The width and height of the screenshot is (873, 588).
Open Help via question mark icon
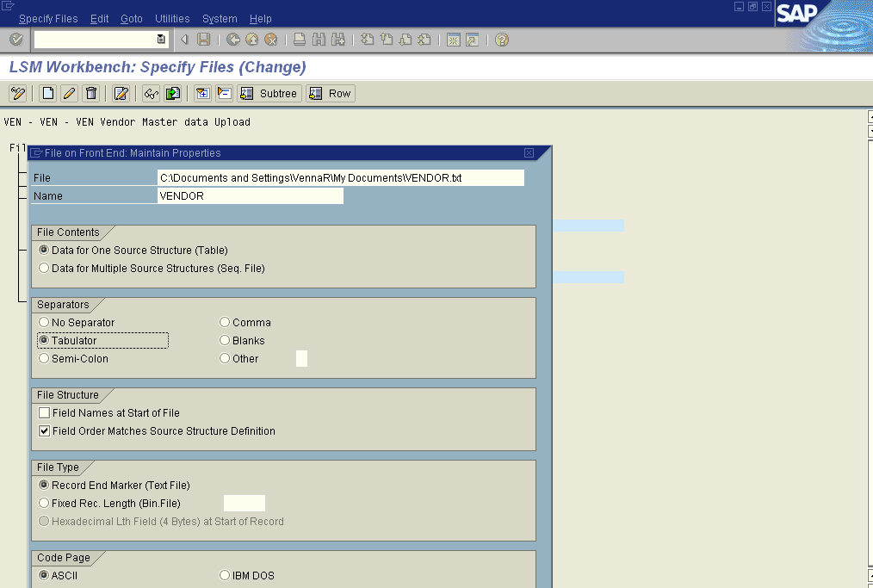coord(502,40)
